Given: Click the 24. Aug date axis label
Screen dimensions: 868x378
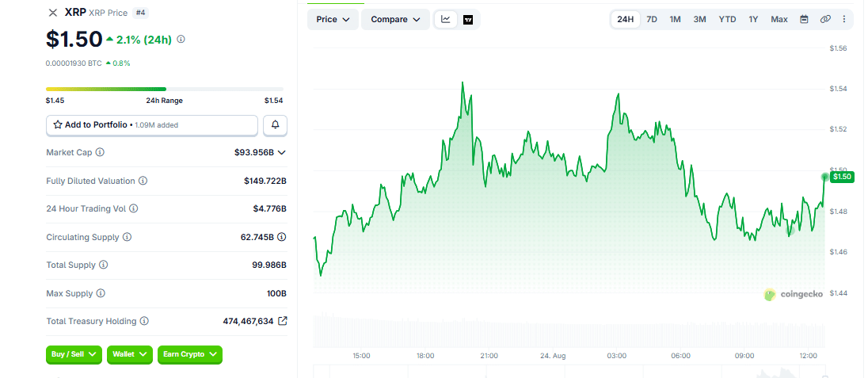Looking at the screenshot, I should point(553,355).
